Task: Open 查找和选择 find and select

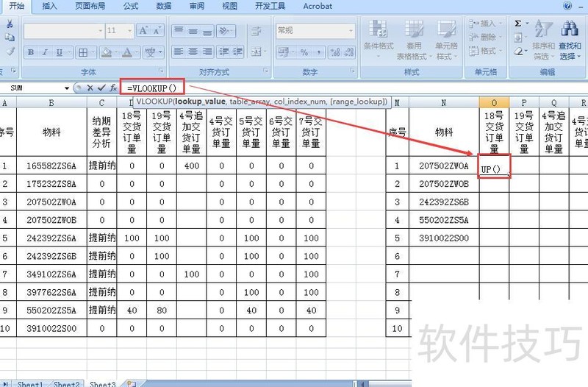Action: click(x=570, y=40)
